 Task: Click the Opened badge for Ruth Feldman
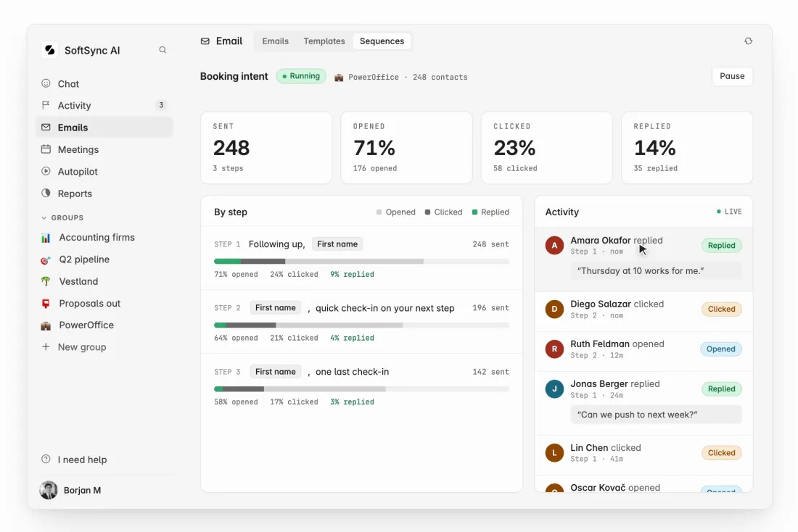pos(720,349)
